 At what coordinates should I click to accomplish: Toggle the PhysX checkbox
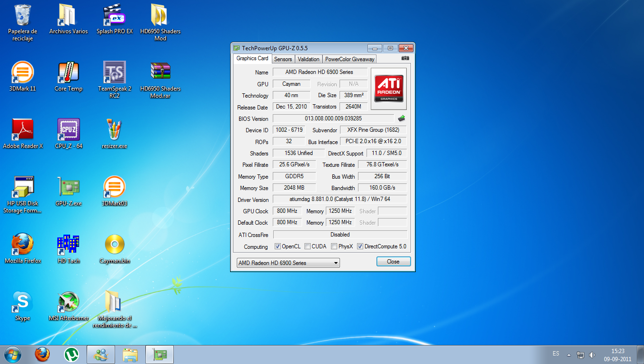(334, 246)
